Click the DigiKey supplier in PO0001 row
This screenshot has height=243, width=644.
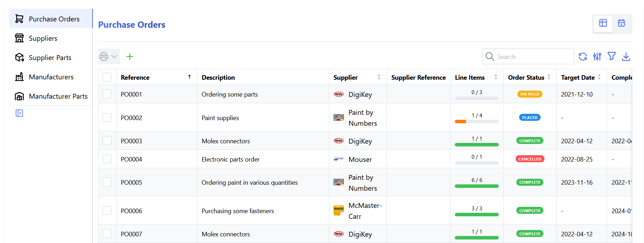(x=360, y=94)
